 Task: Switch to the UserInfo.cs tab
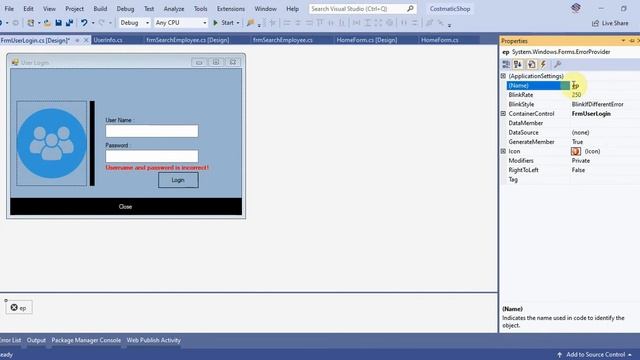(108, 40)
